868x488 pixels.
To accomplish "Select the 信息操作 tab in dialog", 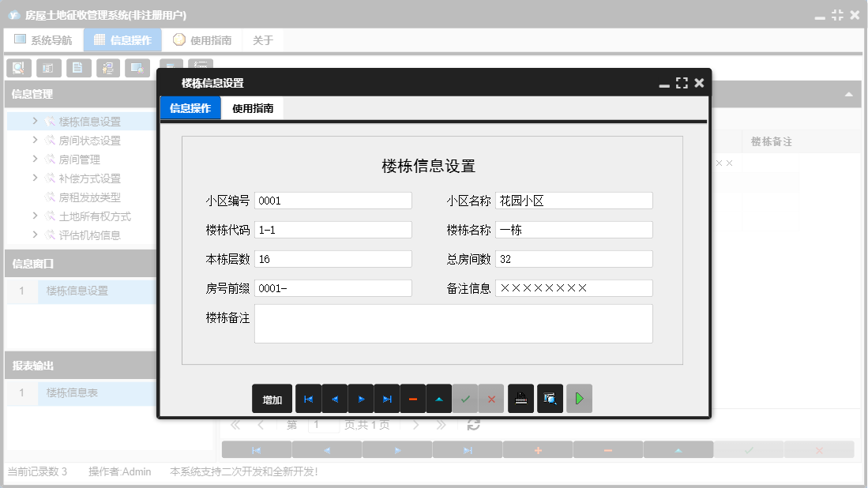I will [190, 109].
